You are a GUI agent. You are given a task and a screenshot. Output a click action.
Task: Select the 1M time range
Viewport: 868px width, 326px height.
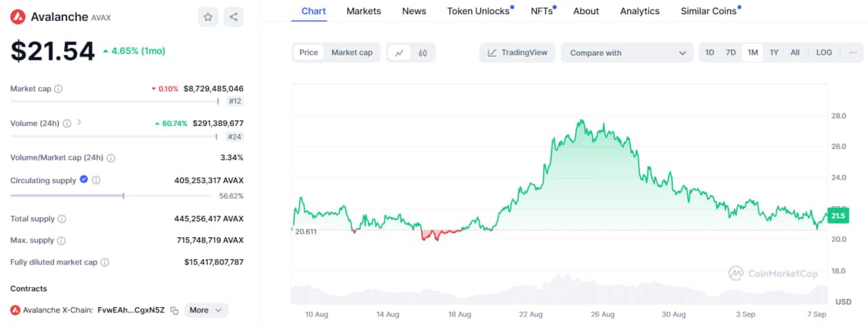point(753,53)
